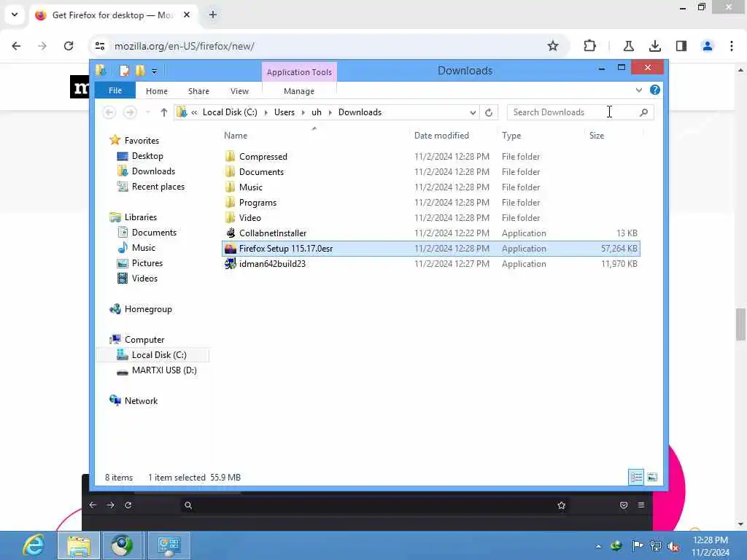Image resolution: width=747 pixels, height=560 pixels.
Task: Open Libraries in the navigation pane
Action: 141,217
